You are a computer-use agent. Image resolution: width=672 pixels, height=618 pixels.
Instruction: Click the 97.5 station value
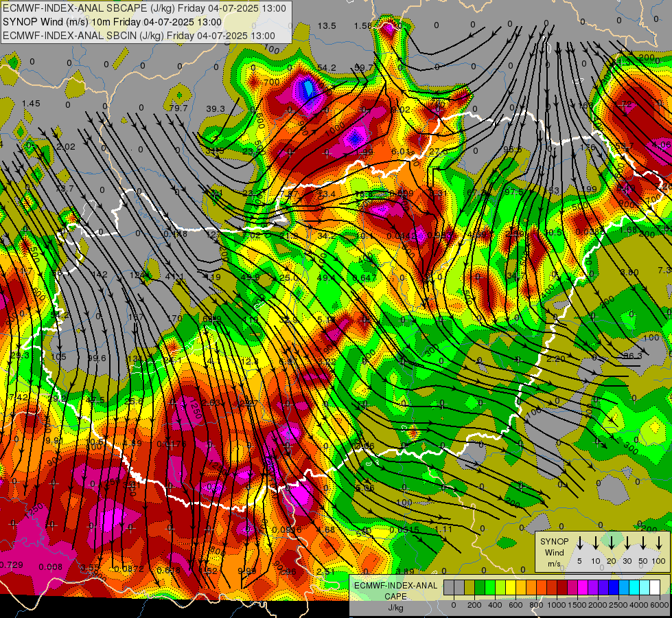pos(513,192)
